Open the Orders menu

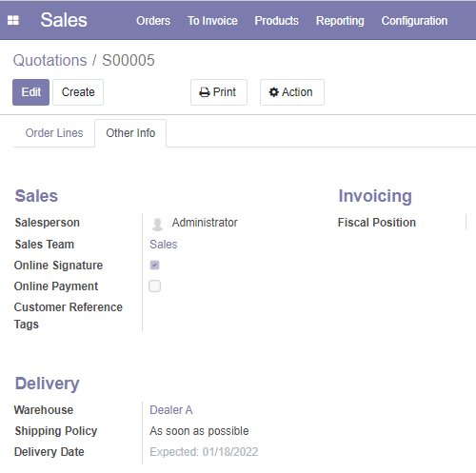point(153,21)
